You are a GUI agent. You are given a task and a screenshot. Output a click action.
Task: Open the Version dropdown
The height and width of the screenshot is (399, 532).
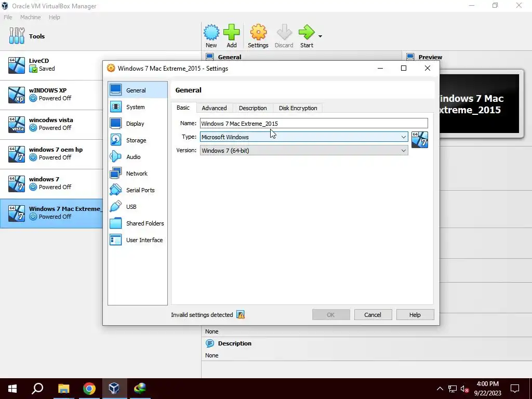[x=304, y=151]
